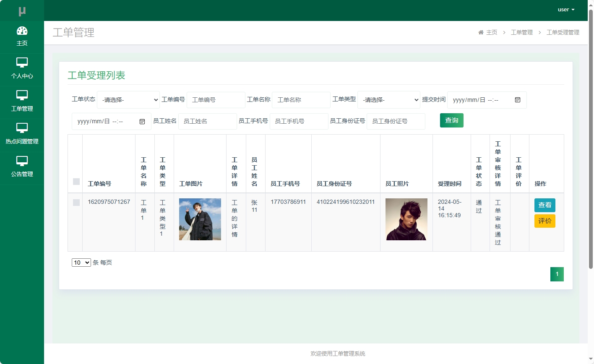The width and height of the screenshot is (594, 364).
Task: Click the 工单管理 sidebar icon
Action: 22,96
